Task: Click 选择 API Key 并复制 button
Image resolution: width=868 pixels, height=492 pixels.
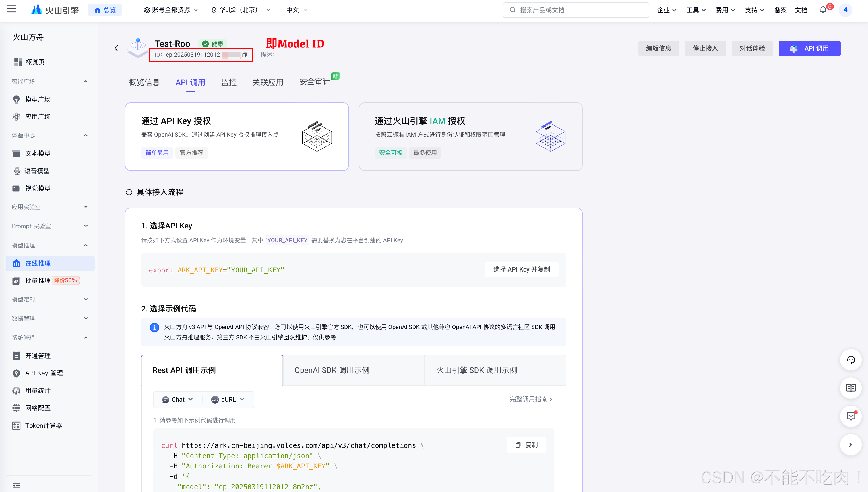Action: [x=521, y=270]
